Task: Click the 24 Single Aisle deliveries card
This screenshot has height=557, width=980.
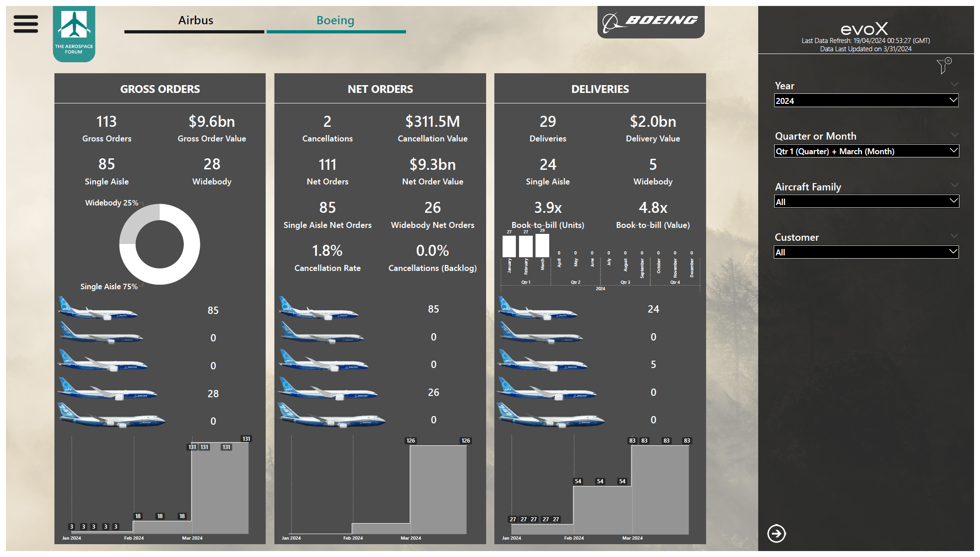Action: pyautogui.click(x=548, y=170)
